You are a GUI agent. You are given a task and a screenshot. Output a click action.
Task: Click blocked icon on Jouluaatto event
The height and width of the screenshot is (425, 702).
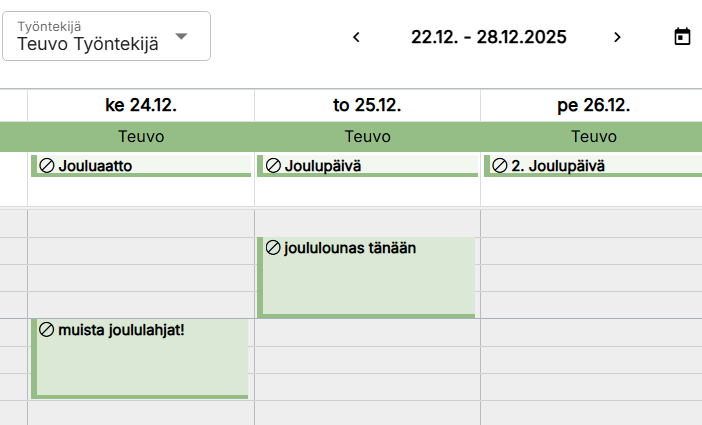pos(46,165)
